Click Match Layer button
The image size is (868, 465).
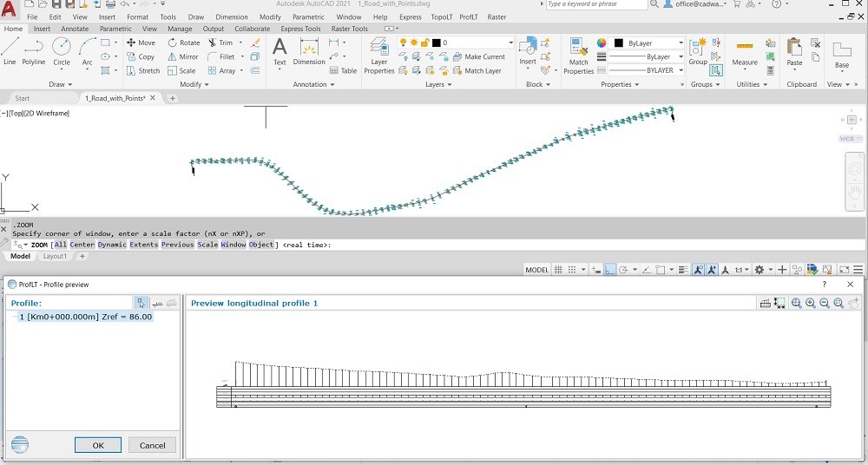tap(477, 71)
